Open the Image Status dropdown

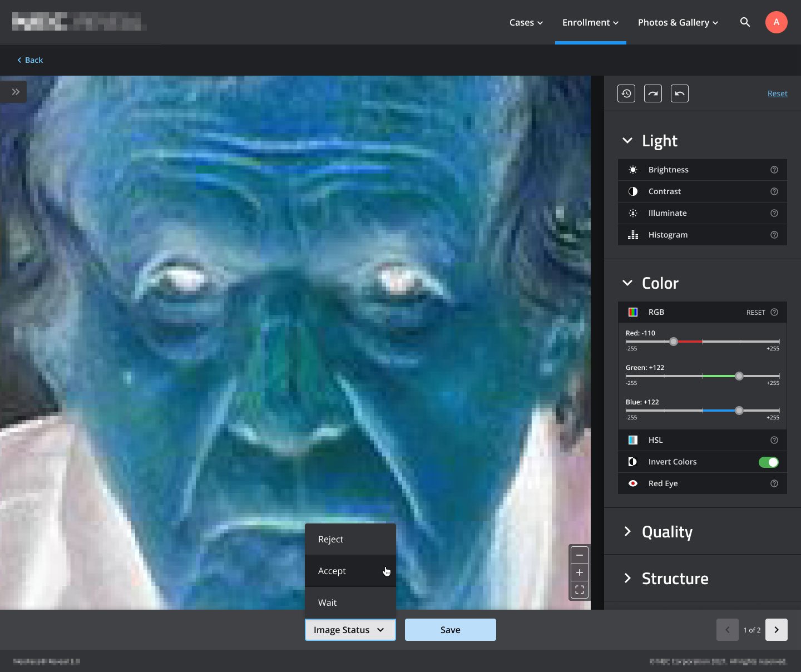tap(350, 630)
